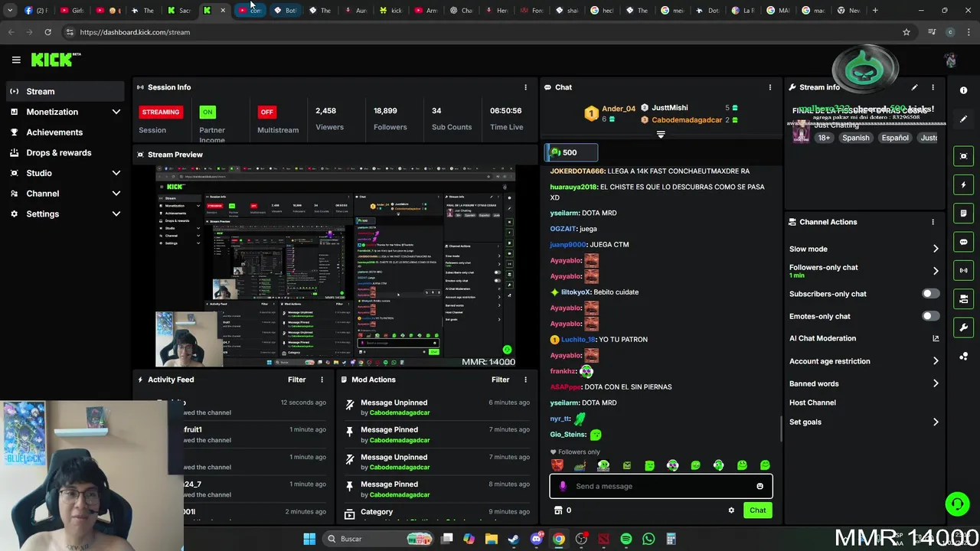The height and width of the screenshot is (551, 980).
Task: Click Host Channel action
Action: 812,403
